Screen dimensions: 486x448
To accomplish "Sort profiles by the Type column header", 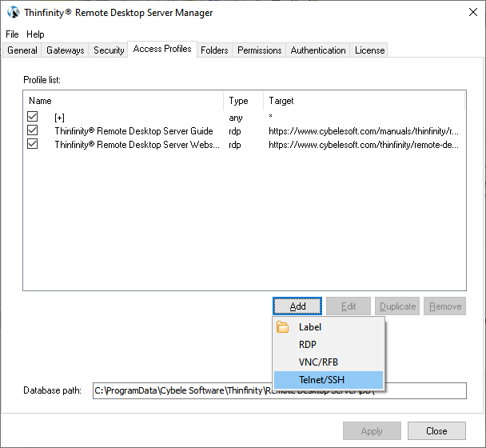I will 243,101.
